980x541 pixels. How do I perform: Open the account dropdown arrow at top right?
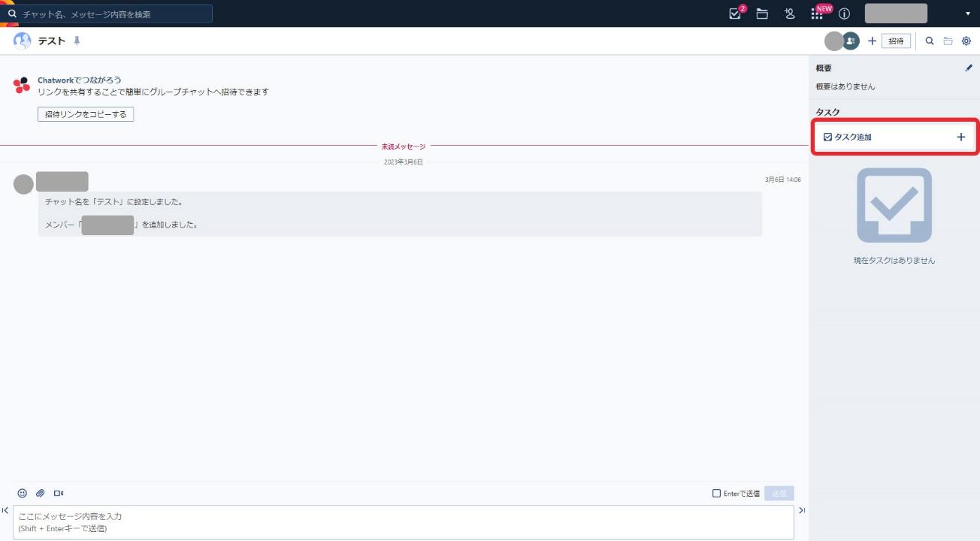967,14
